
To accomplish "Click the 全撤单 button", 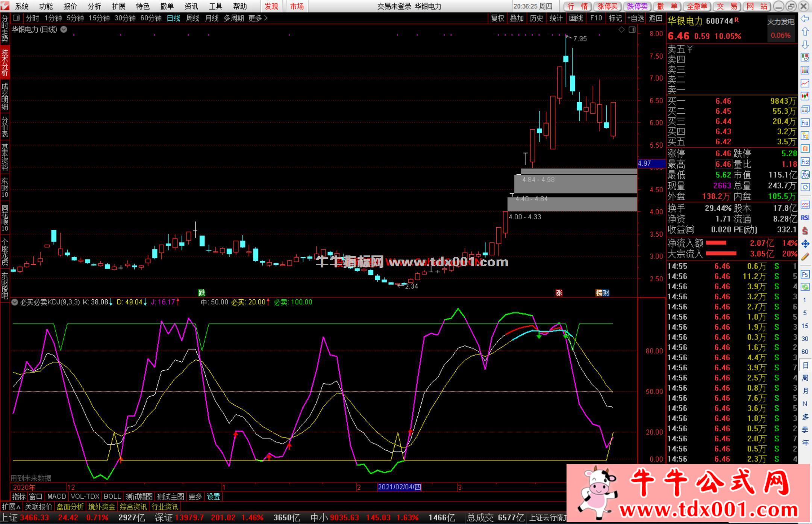I will pos(697,6).
